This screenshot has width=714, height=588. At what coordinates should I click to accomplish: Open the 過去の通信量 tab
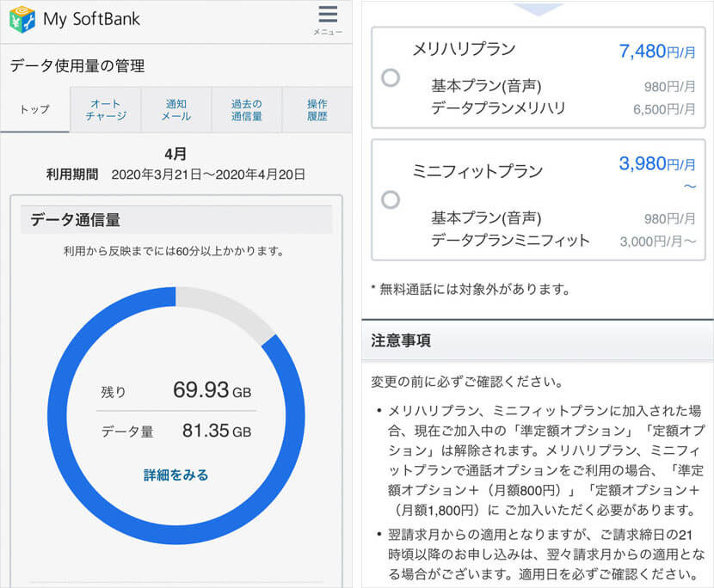pos(246,110)
